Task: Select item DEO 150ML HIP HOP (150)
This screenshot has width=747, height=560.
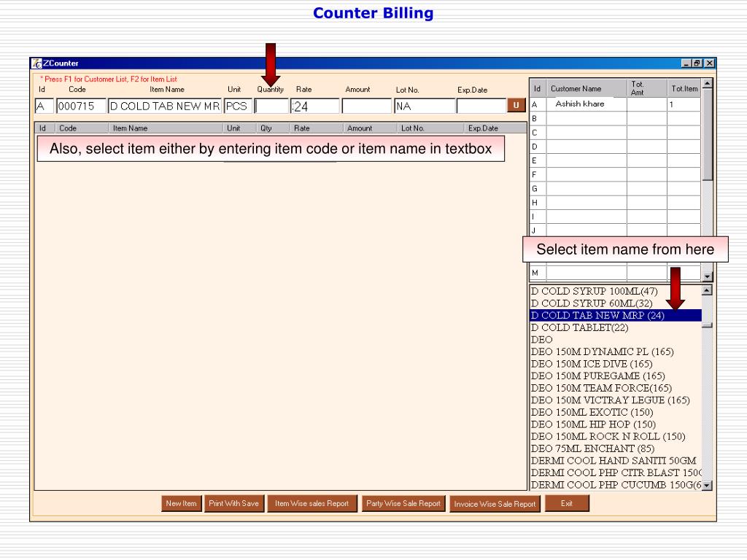Action: [616, 424]
